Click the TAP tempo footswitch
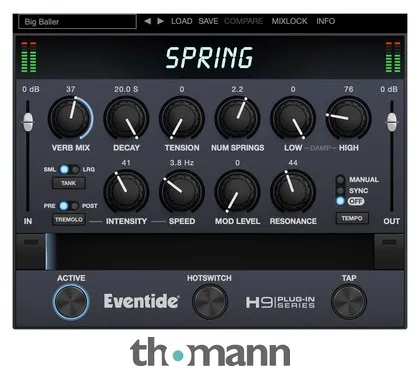 pyautogui.click(x=349, y=301)
